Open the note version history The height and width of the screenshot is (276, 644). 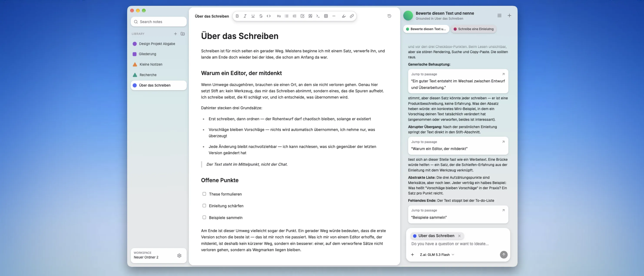pos(389,16)
